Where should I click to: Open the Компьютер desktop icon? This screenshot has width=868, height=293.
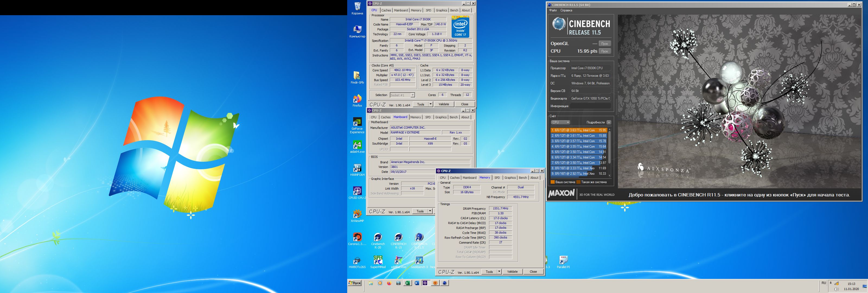click(357, 31)
